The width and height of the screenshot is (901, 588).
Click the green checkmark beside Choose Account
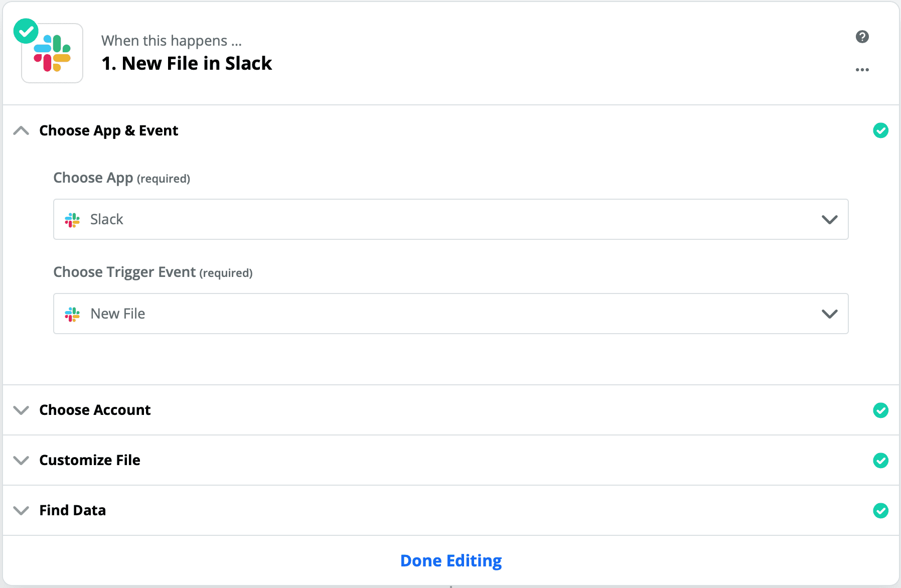[881, 410]
